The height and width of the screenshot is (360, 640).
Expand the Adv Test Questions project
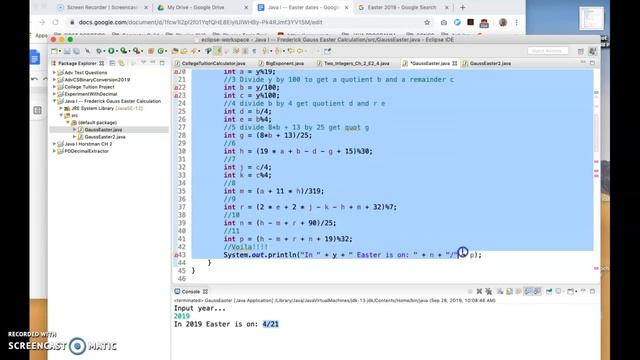click(x=54, y=72)
